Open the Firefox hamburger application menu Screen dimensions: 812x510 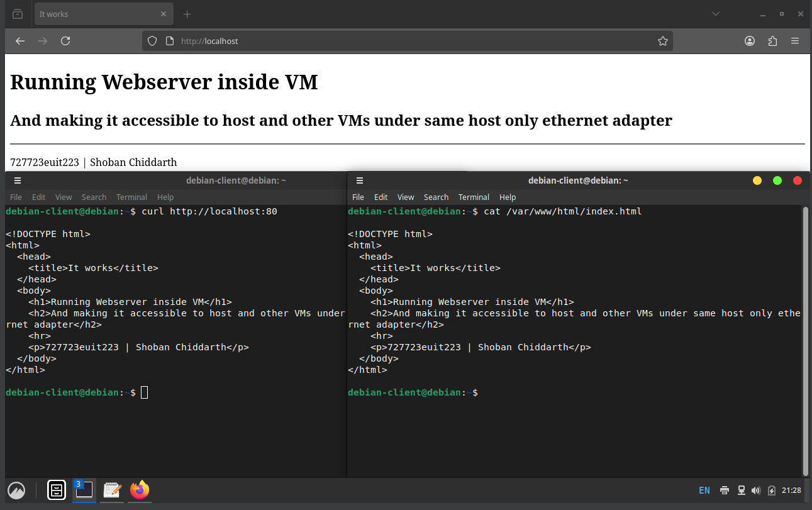coord(795,41)
